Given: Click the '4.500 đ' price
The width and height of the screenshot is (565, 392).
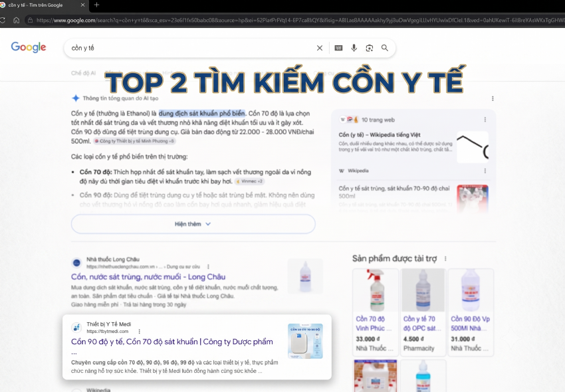Looking at the screenshot, I should 413,339.
